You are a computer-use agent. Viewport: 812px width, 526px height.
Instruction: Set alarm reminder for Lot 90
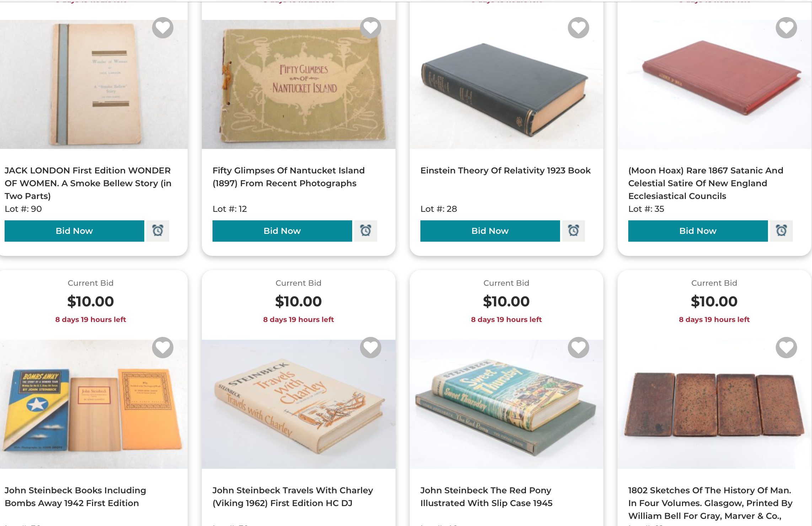pos(158,231)
